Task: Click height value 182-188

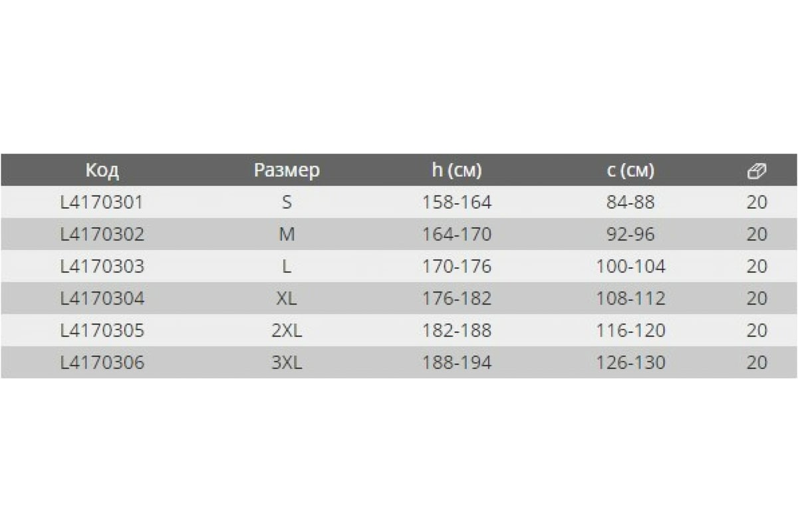Action: [457, 331]
